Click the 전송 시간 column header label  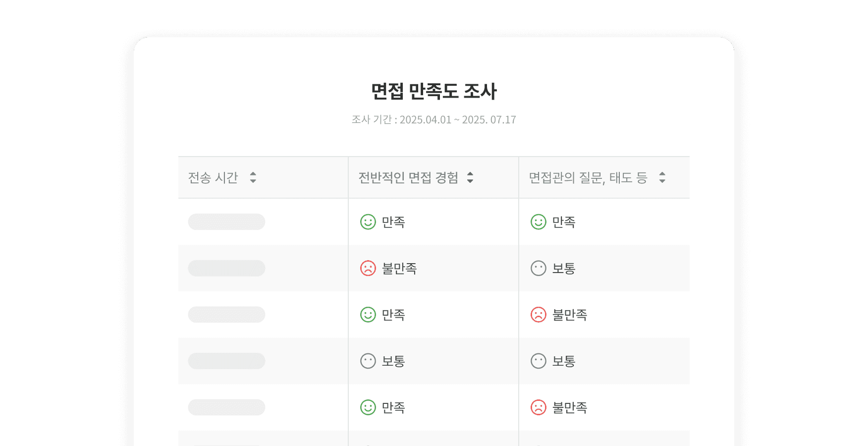tap(213, 177)
